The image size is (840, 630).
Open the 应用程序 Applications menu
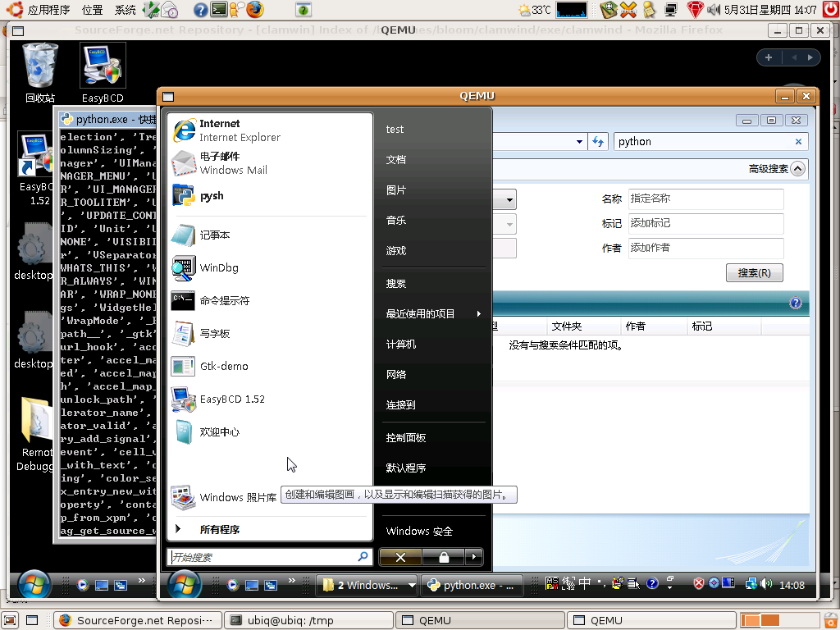(x=48, y=10)
